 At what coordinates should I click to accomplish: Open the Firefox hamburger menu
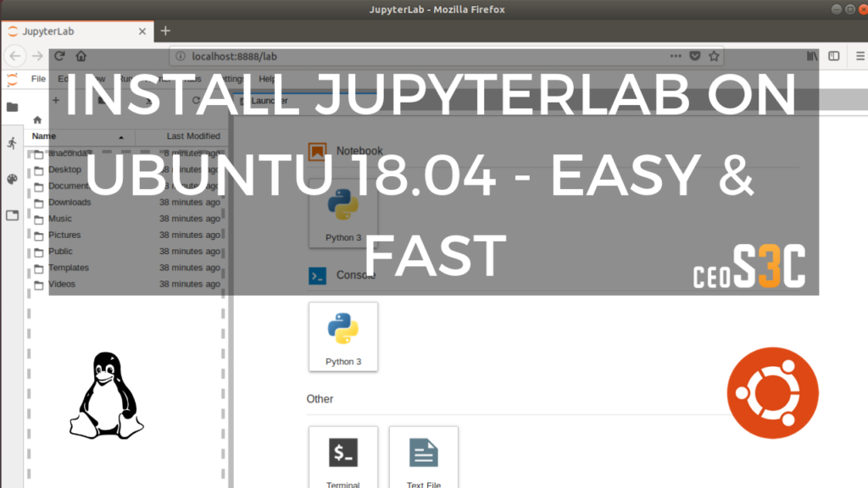point(858,56)
